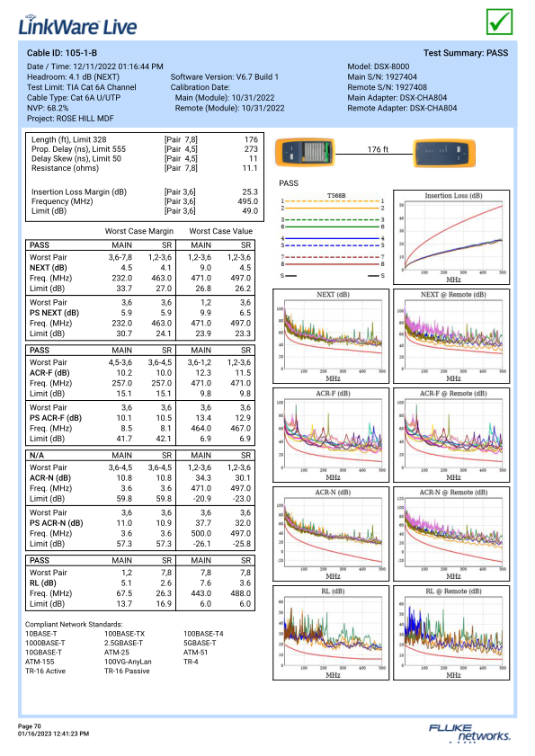Click the orange pair 1 dashed wire line
Viewport: 535px width, 756px height.
point(333,201)
